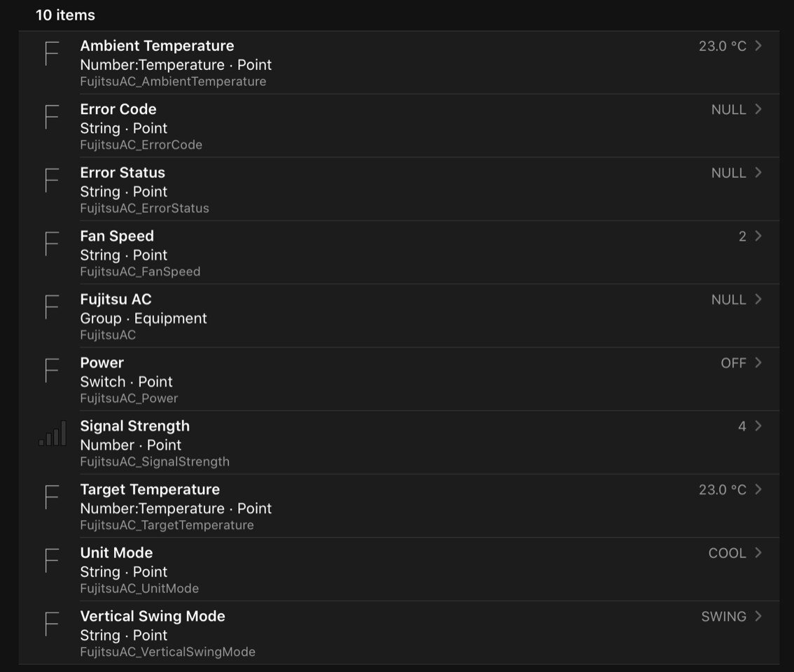This screenshot has height=672, width=794.
Task: Open Fujitsu AC group via its chevron
Action: [x=758, y=299]
